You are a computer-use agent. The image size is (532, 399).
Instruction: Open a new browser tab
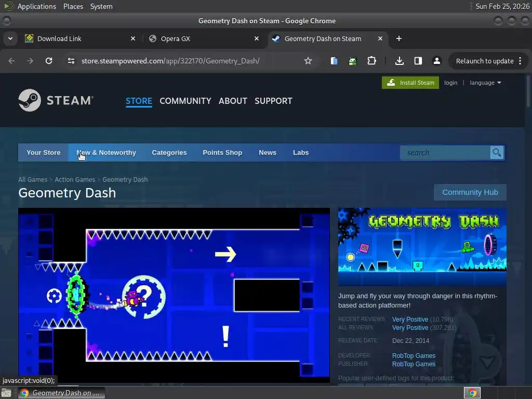pos(399,38)
